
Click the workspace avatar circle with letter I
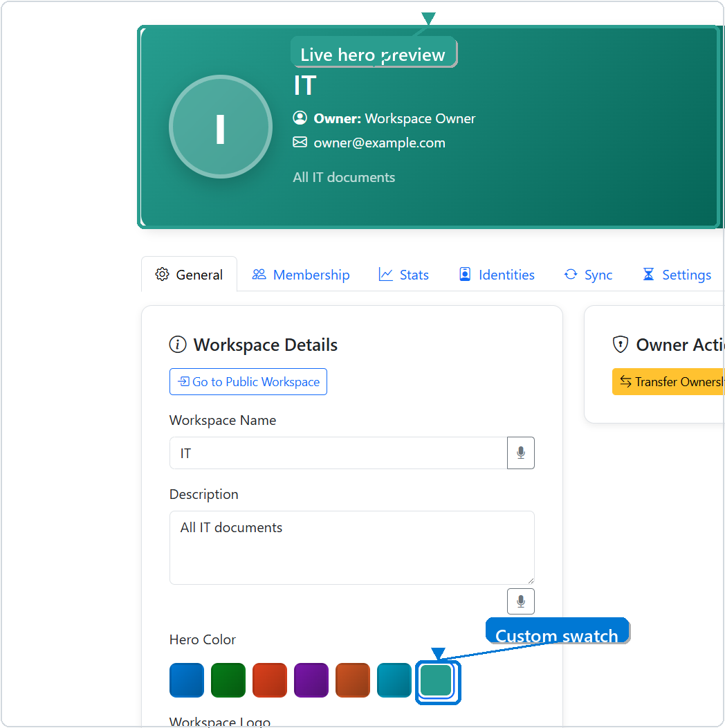click(x=221, y=127)
